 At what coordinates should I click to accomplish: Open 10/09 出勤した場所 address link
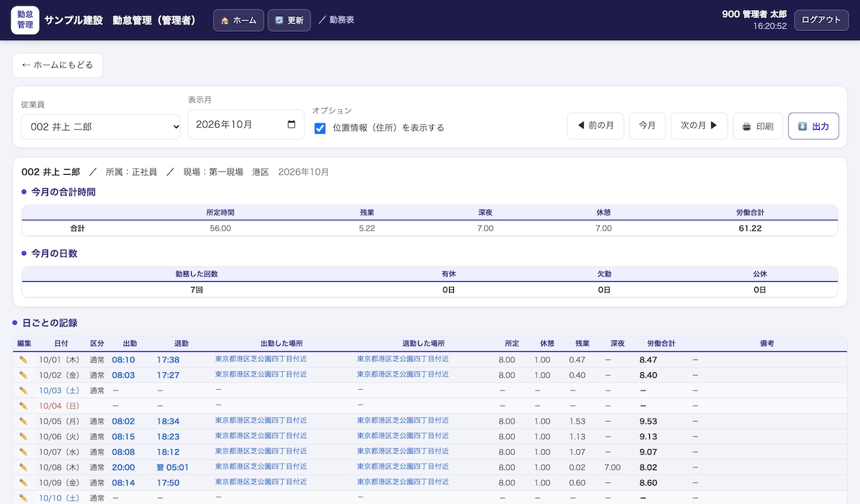pos(261,482)
